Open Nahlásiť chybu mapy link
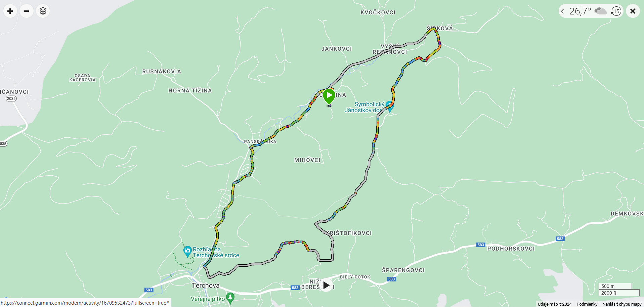644x307 pixels. tap(622, 304)
